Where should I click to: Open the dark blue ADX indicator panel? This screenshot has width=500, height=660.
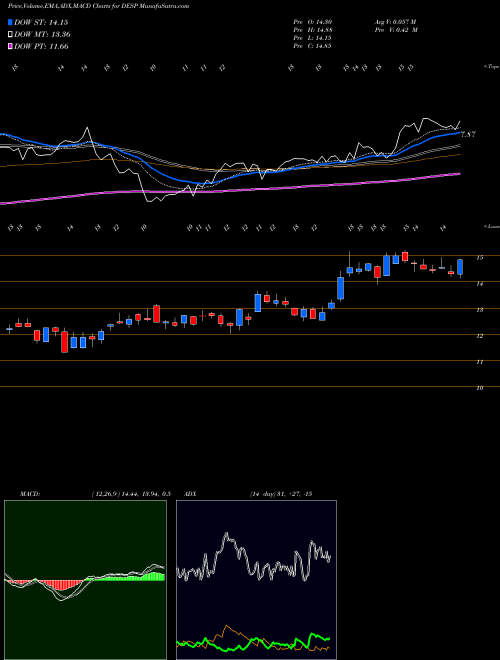(x=256, y=580)
